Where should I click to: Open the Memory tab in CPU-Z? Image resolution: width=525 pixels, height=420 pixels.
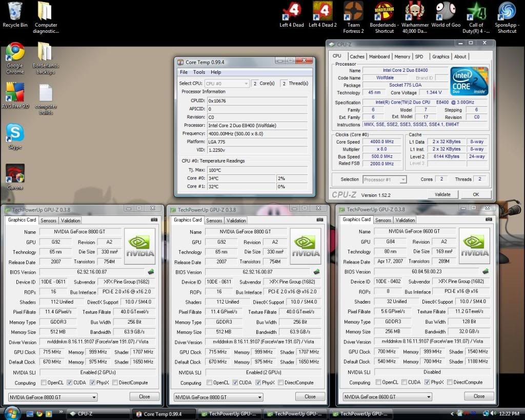(x=402, y=56)
